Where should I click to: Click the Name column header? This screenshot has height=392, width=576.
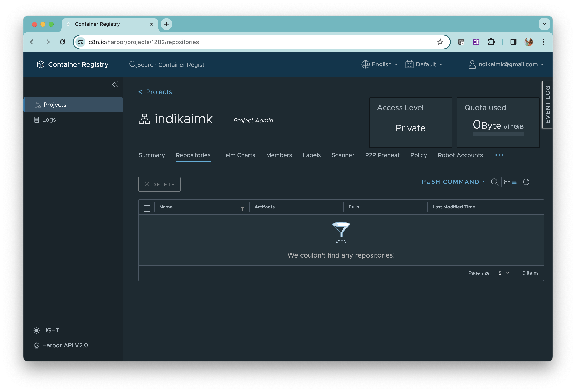[x=166, y=207]
